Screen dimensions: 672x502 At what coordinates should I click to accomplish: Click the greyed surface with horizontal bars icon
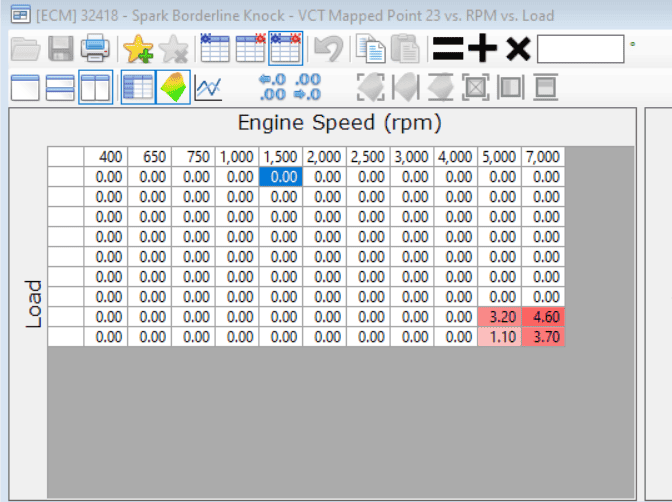[x=441, y=87]
